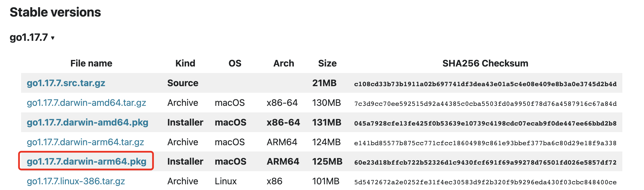
Task: Click the go1.17.7 version title
Action: click(x=29, y=37)
